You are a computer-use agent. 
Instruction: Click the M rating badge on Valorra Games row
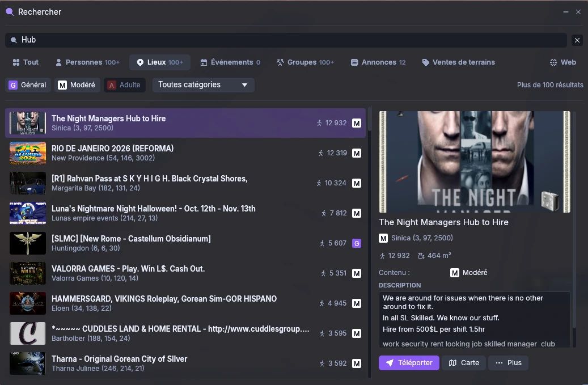[357, 273]
